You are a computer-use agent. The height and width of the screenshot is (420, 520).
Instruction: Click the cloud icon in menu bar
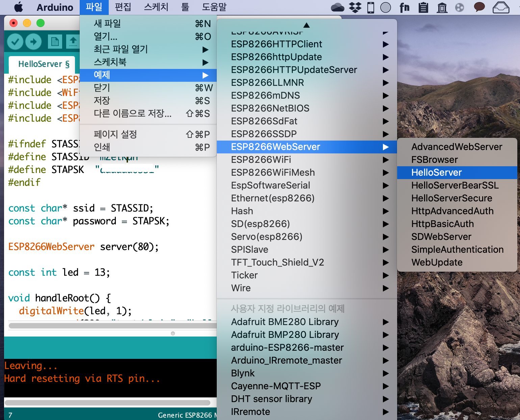[x=338, y=7]
